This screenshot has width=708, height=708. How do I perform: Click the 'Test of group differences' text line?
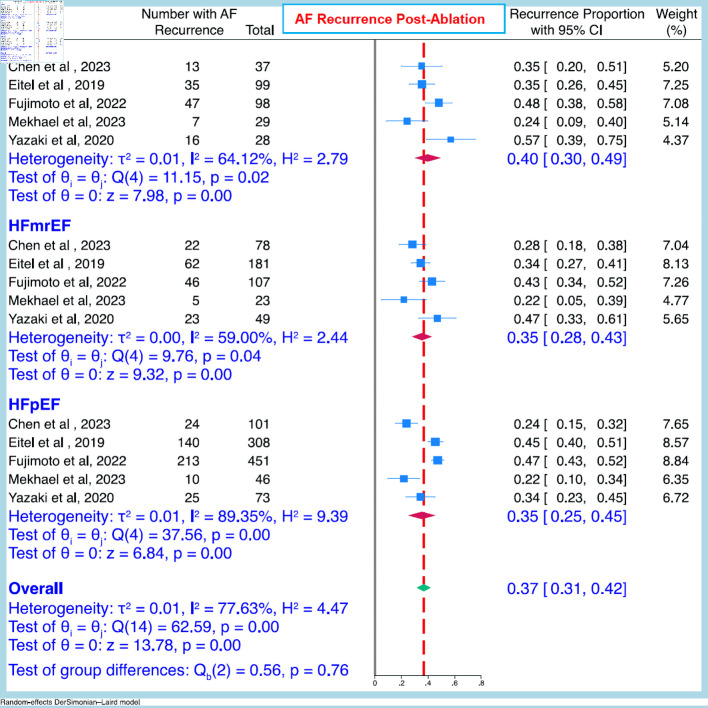(177, 669)
